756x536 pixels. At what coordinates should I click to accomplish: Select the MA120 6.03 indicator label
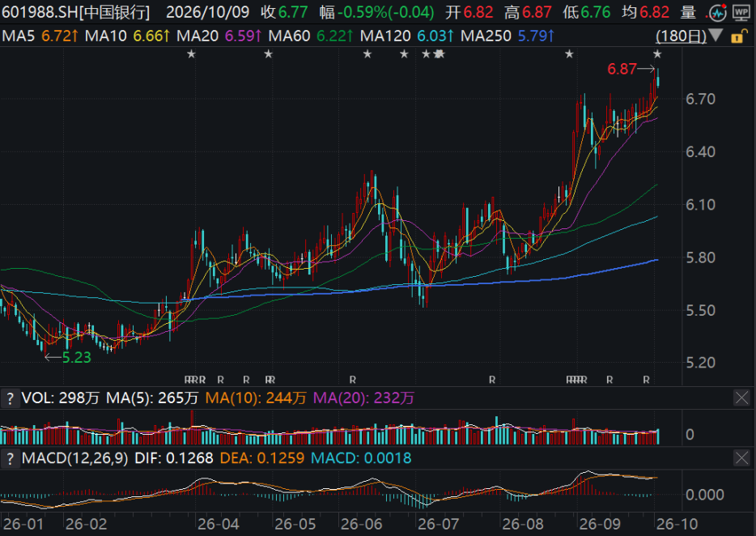[407, 36]
